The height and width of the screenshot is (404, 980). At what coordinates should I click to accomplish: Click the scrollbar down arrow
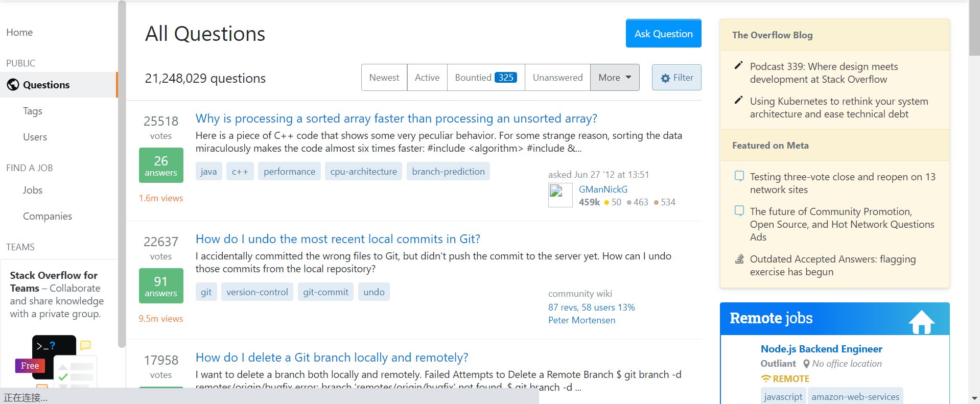[974, 398]
